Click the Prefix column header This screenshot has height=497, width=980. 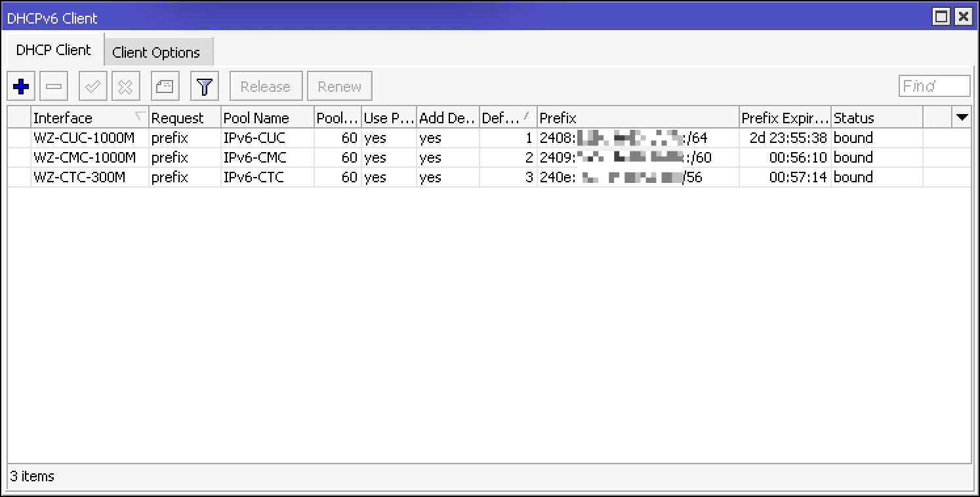tap(637, 118)
